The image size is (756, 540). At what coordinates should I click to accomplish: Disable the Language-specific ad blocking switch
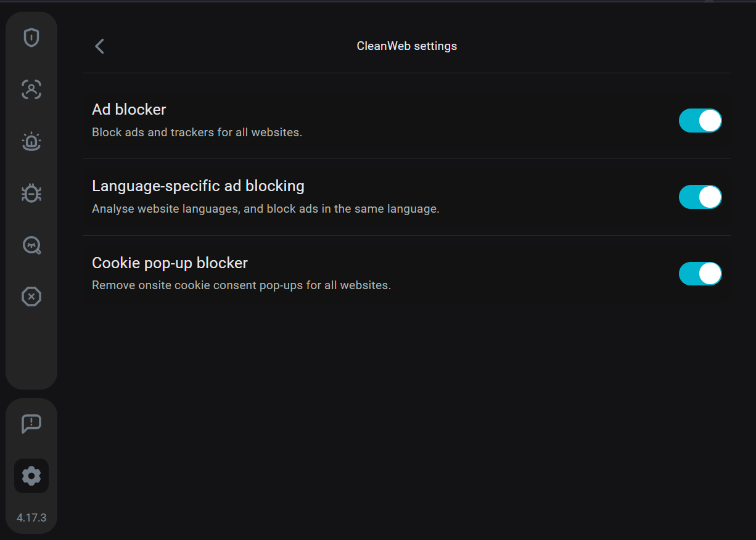click(x=700, y=197)
